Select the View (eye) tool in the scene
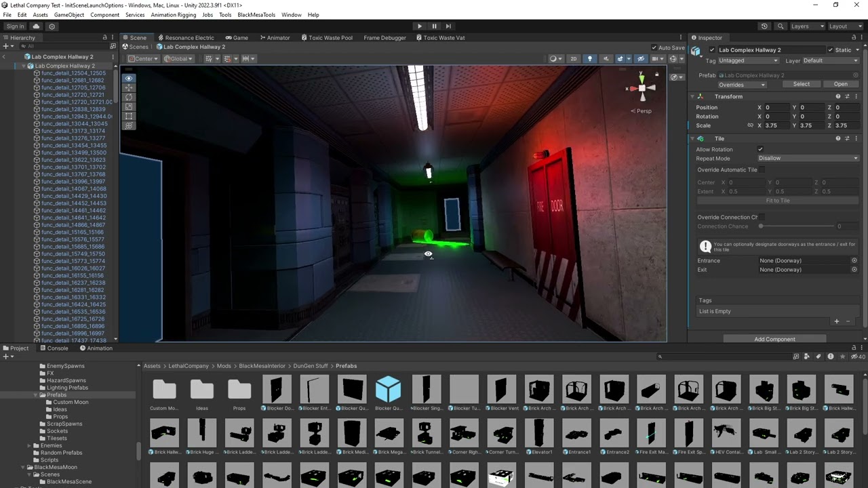 [129, 79]
